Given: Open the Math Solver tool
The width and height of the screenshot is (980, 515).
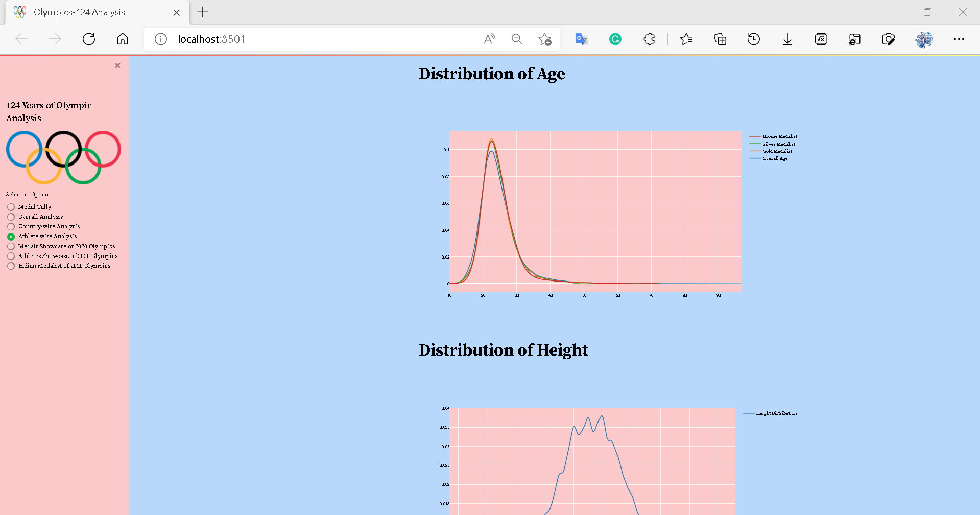Looking at the screenshot, I should pyautogui.click(x=821, y=39).
